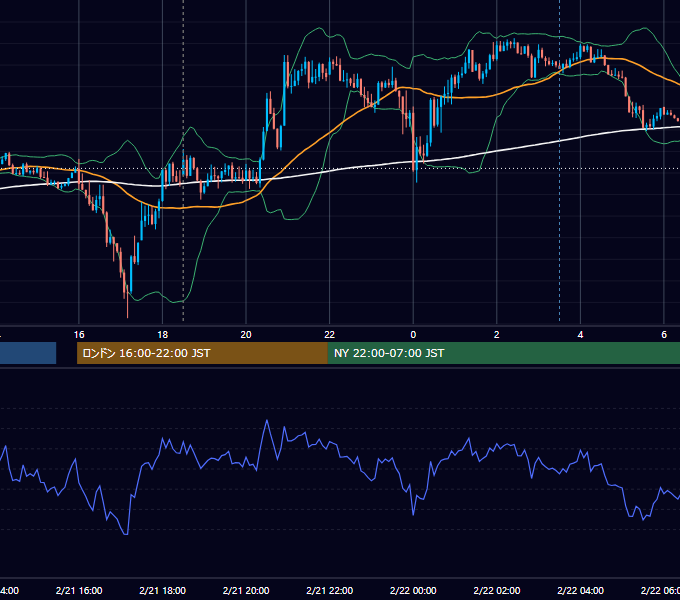Viewport: 680px width, 600px height.
Task: Click the 2/21 20:00 date label
Action: pyautogui.click(x=246, y=590)
